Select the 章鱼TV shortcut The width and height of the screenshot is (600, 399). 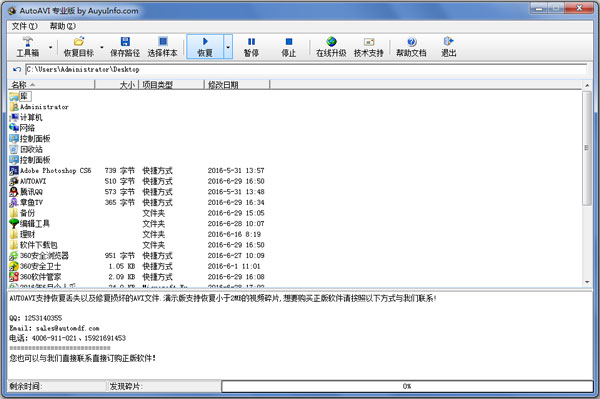pos(26,202)
